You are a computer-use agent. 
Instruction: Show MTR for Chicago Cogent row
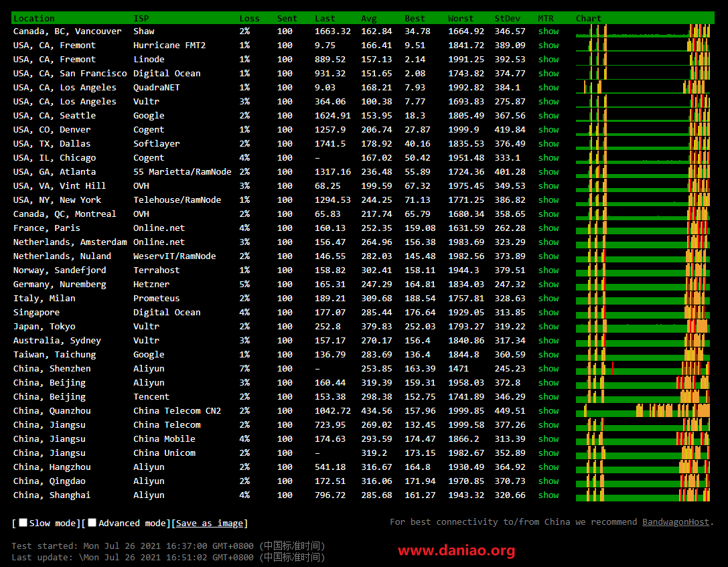pyautogui.click(x=548, y=157)
